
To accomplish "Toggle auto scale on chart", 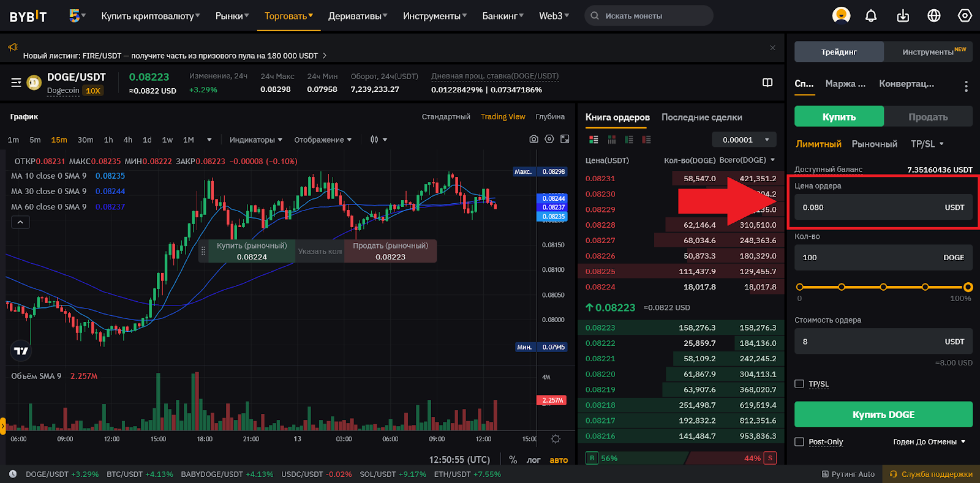I will coord(559,460).
